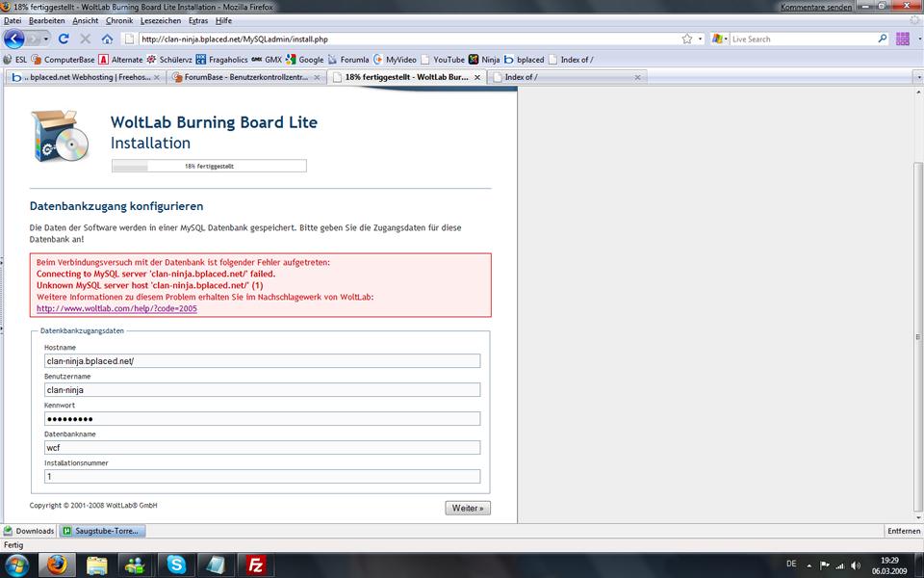Open the Extras menu

198,20
